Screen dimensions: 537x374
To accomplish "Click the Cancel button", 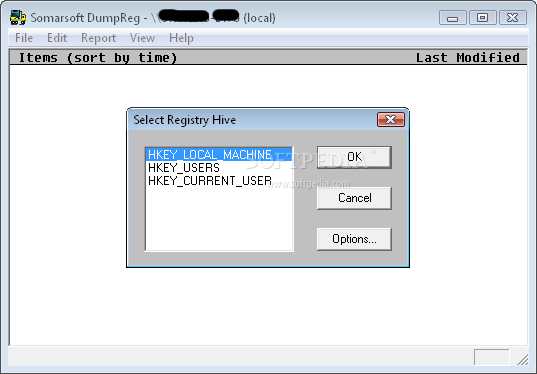I will (354, 198).
